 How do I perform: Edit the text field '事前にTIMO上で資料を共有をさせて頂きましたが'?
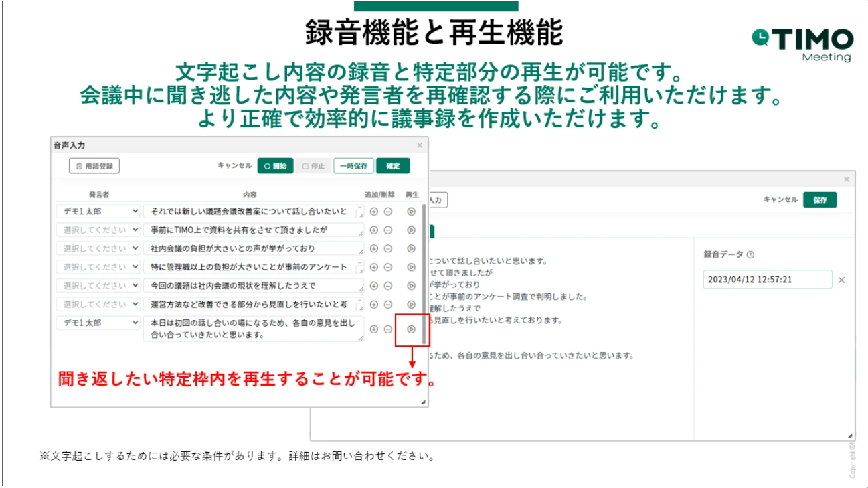254,230
